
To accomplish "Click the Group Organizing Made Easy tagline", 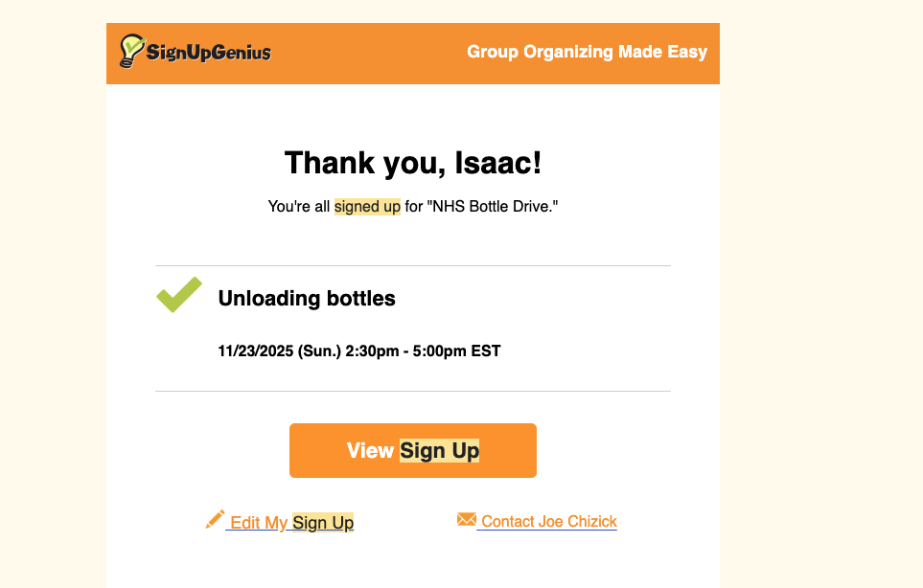I will [x=587, y=52].
